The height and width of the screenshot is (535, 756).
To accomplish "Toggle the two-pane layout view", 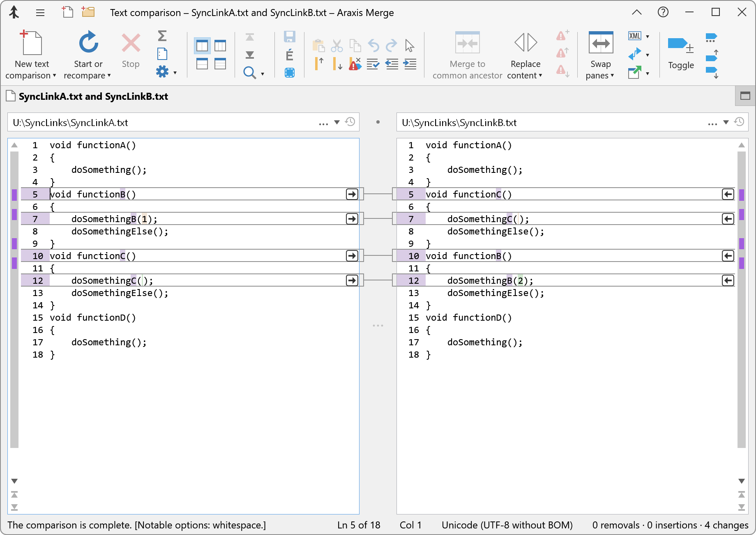I will [202, 46].
